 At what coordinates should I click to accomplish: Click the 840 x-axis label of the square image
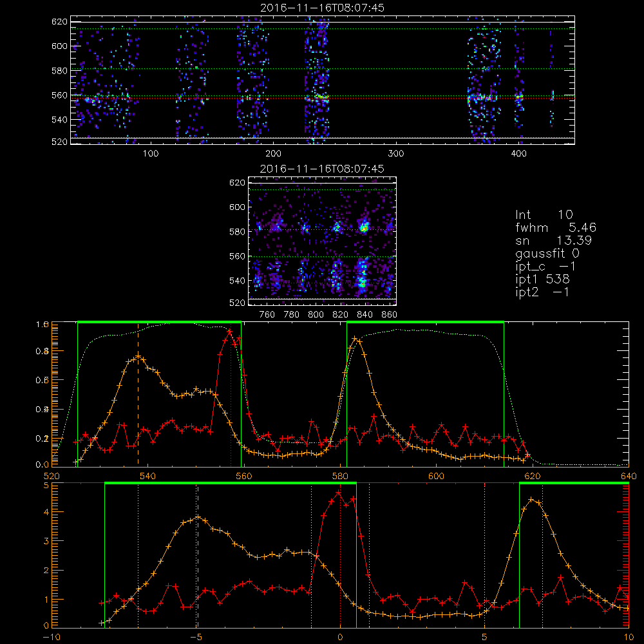tap(365, 315)
